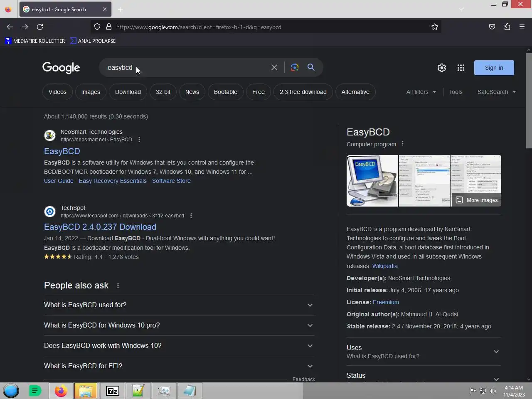Open the list all tabs arrow
The width and height of the screenshot is (532, 399).
461,9
